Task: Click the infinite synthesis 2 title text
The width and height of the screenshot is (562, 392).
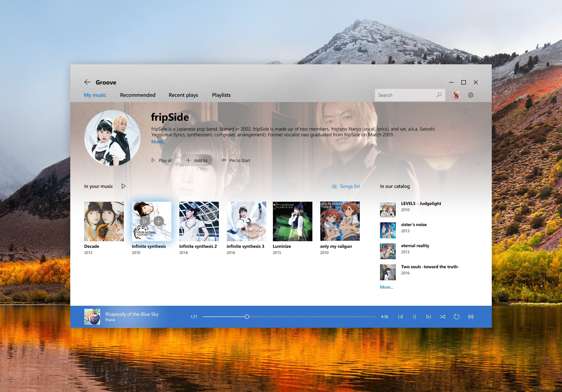Action: click(x=198, y=246)
